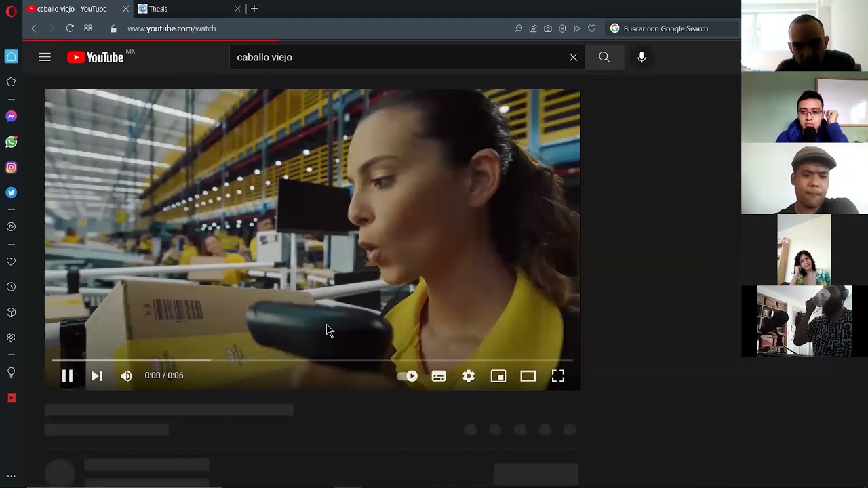Click the 'Buscar con Google Search' field
This screenshot has height=488, width=868.
pyautogui.click(x=671, y=28)
